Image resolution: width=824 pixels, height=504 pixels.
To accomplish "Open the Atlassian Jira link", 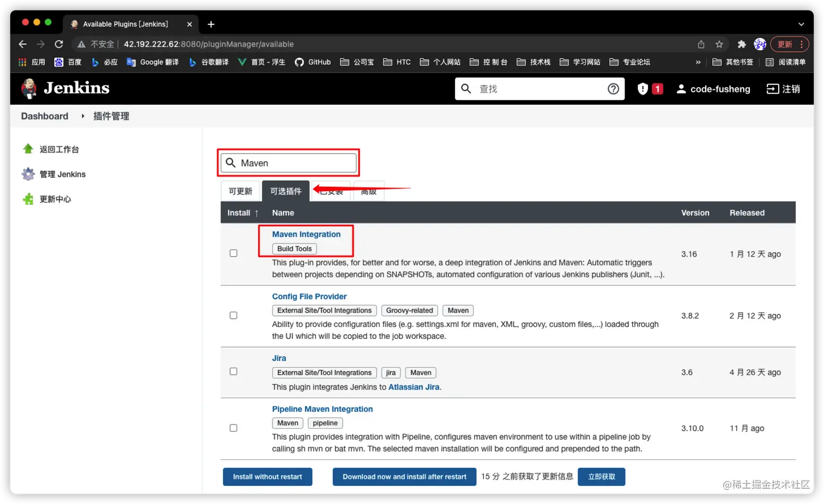I will point(414,387).
